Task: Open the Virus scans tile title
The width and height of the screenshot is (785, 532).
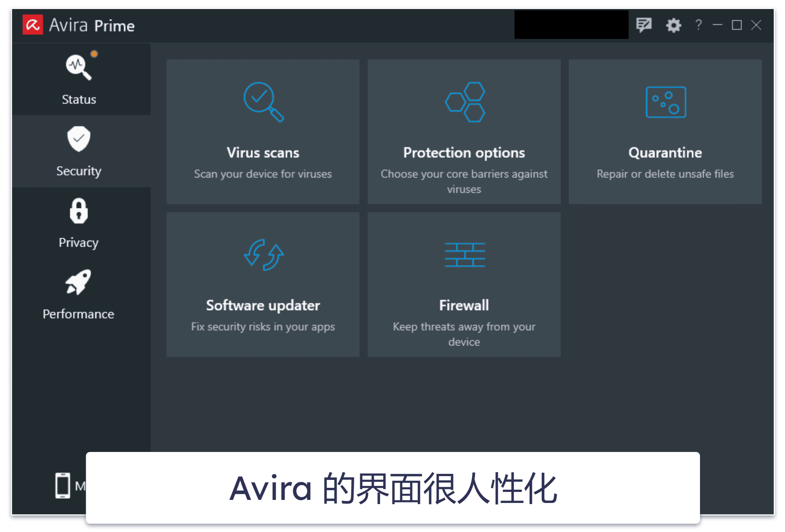Action: 263,153
